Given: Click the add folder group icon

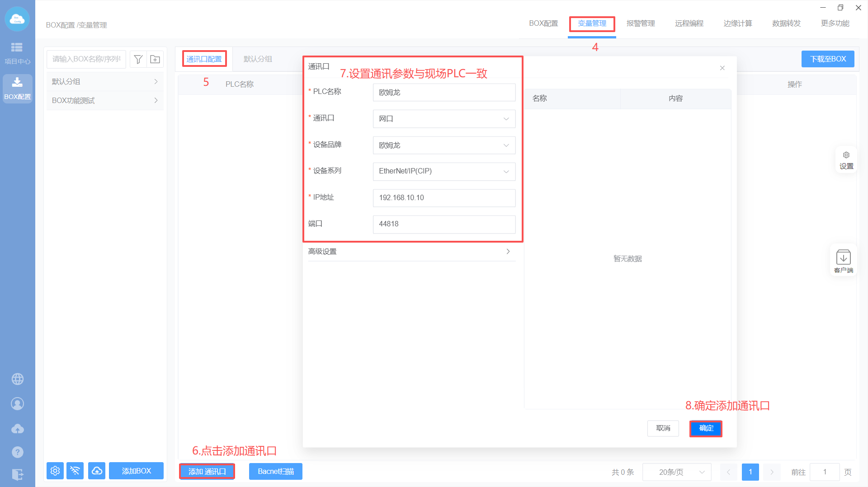Looking at the screenshot, I should 155,59.
